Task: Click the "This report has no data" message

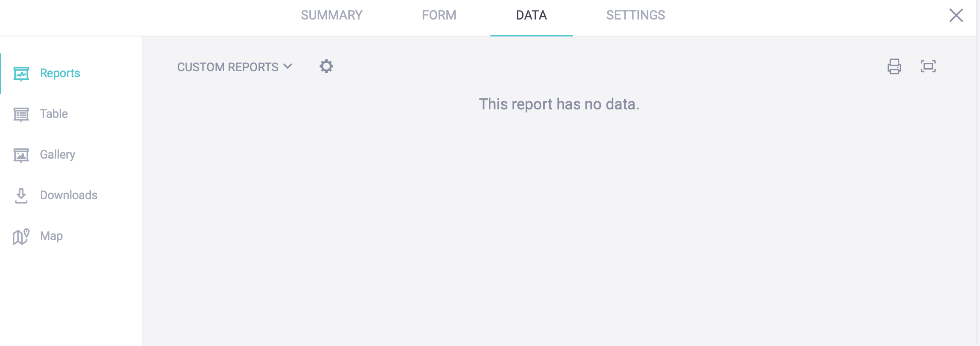Action: (559, 104)
